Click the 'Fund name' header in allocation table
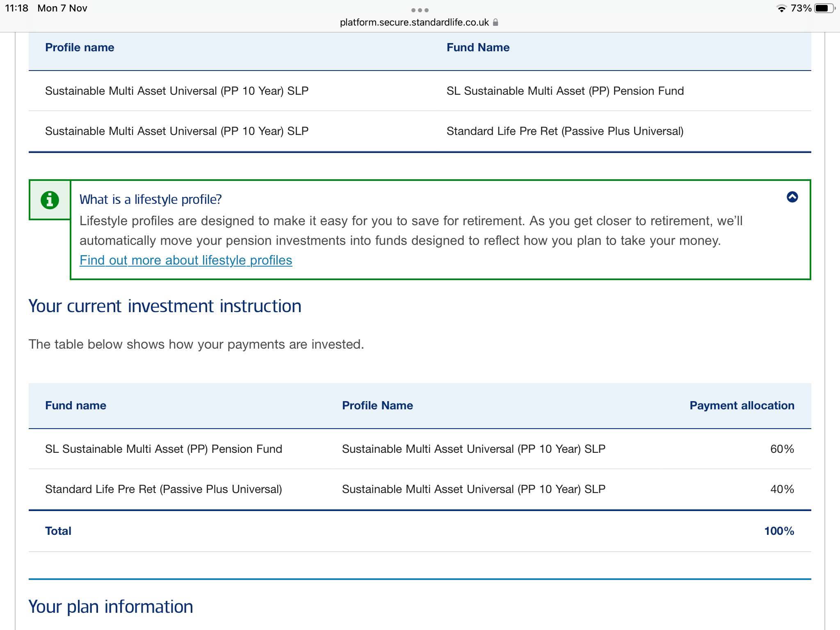Screen dimensions: 840x630 coord(75,406)
